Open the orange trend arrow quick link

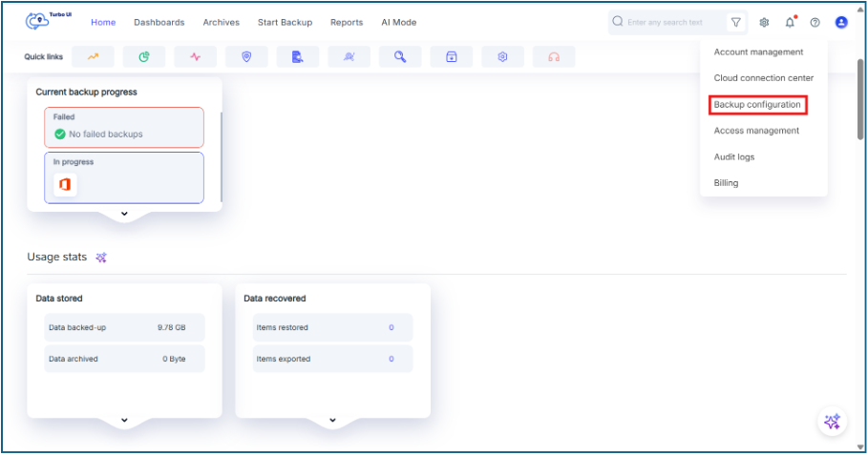click(93, 56)
